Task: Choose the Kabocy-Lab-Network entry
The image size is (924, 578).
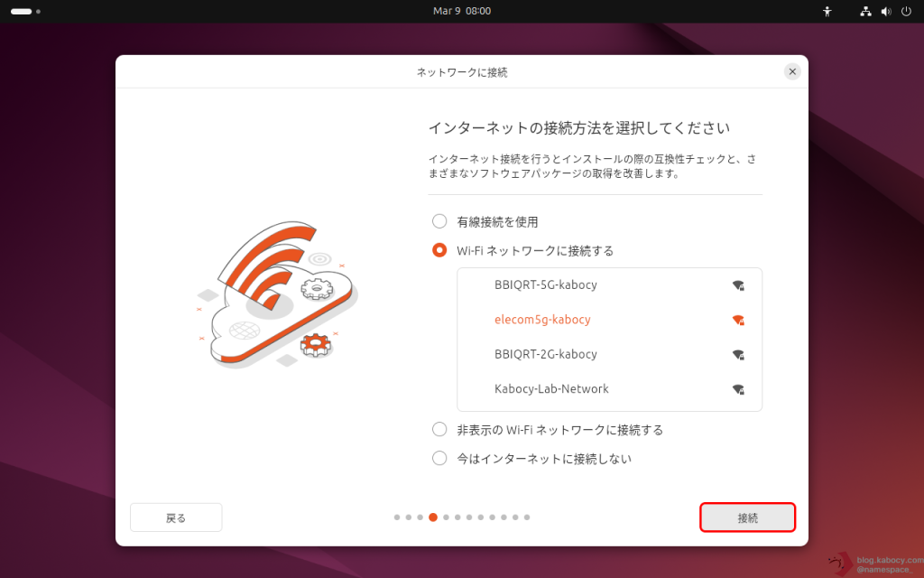Action: coord(551,389)
